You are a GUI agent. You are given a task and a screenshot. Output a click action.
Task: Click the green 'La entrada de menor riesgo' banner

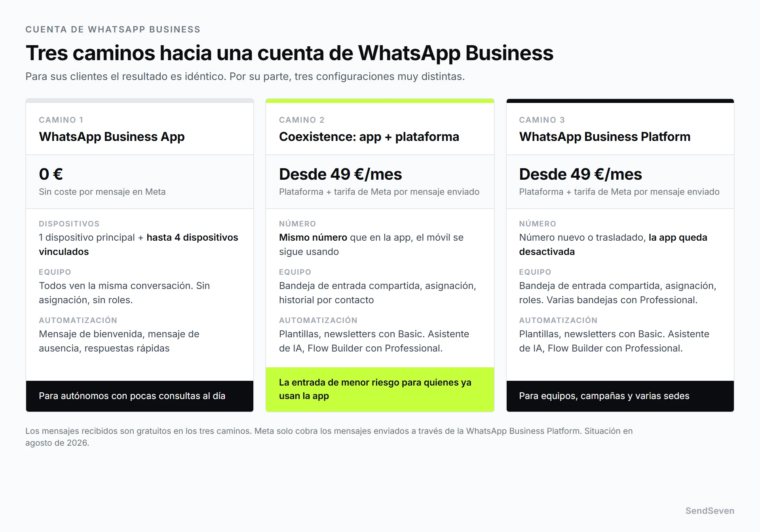pyautogui.click(x=380, y=389)
